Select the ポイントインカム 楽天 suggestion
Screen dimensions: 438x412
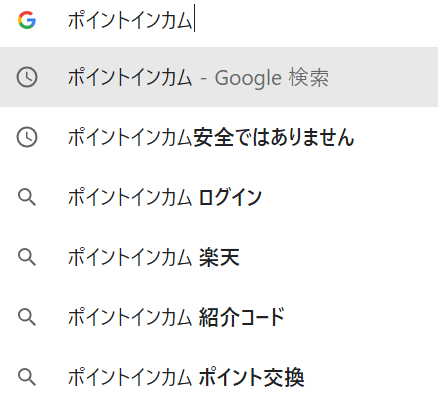pyautogui.click(x=219, y=257)
